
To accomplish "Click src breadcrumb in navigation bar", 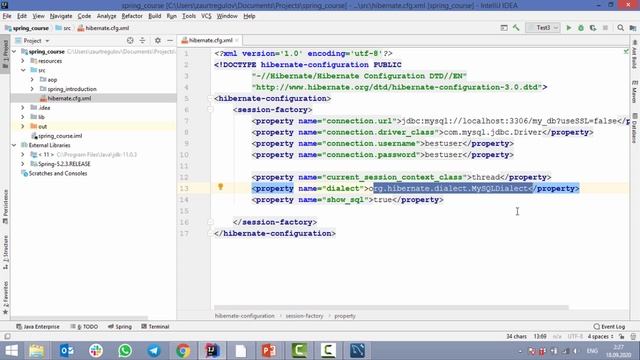I will (63, 28).
